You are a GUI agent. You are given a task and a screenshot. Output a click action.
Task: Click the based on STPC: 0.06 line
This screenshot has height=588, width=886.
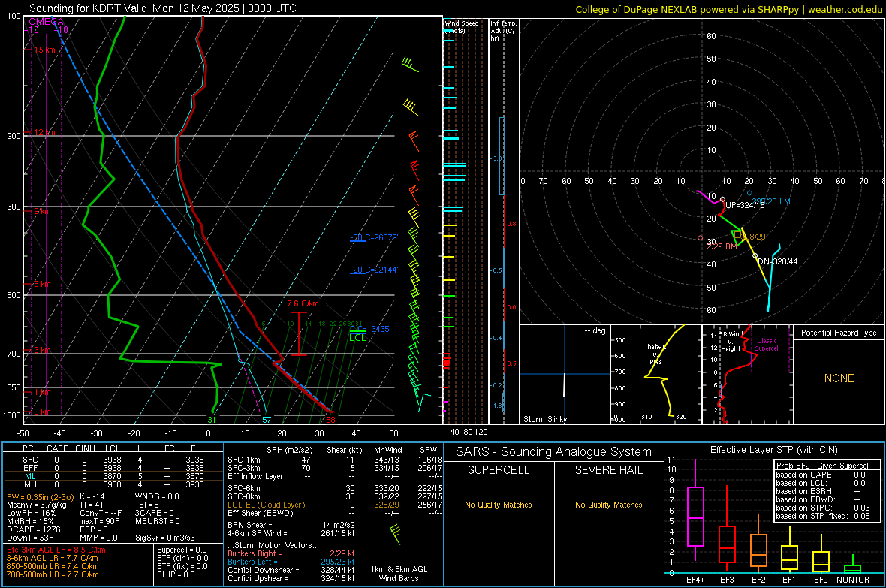(x=823, y=508)
